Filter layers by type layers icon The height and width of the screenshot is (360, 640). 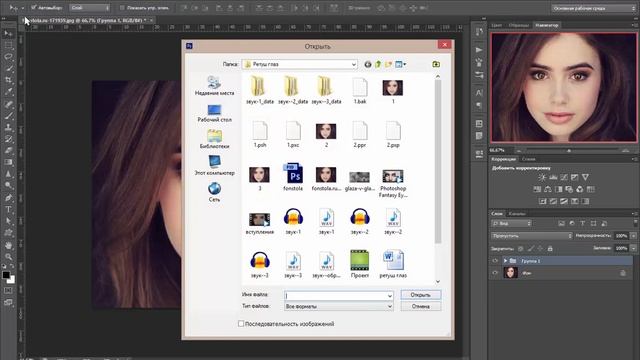coord(582,223)
